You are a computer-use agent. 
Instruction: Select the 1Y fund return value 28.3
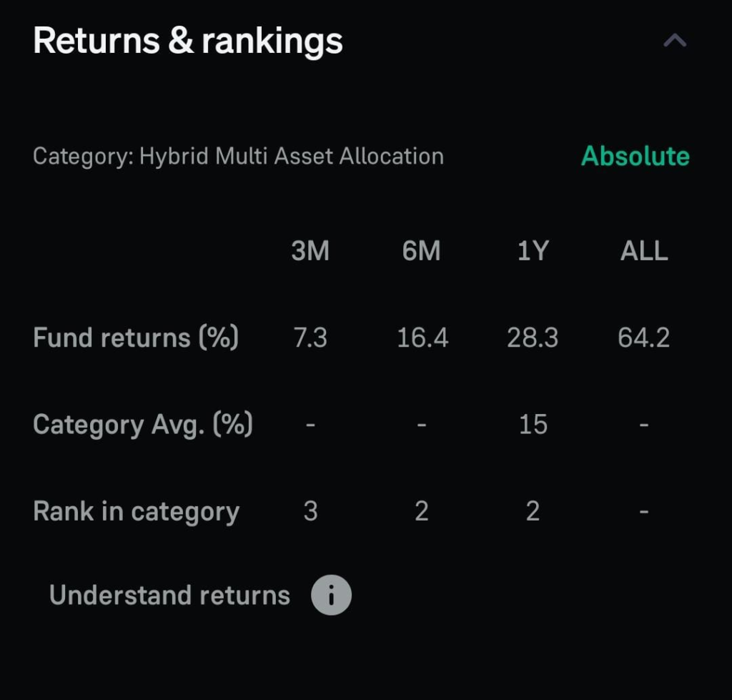[533, 337]
